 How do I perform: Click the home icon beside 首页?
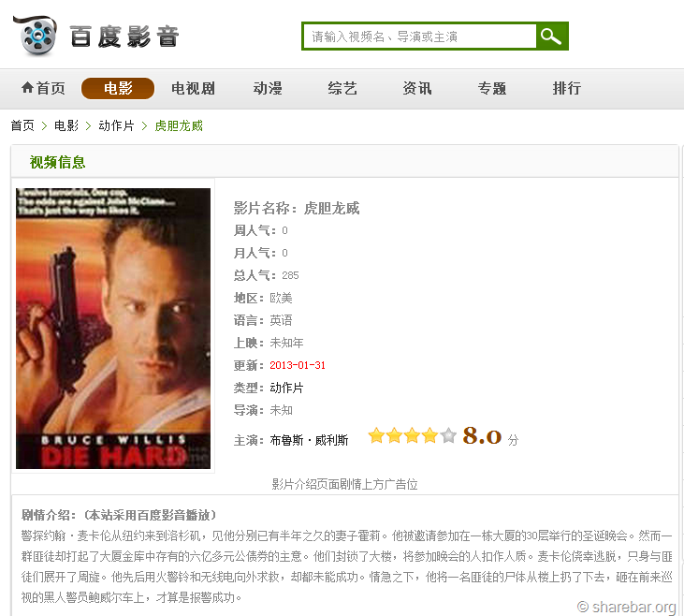click(27, 88)
